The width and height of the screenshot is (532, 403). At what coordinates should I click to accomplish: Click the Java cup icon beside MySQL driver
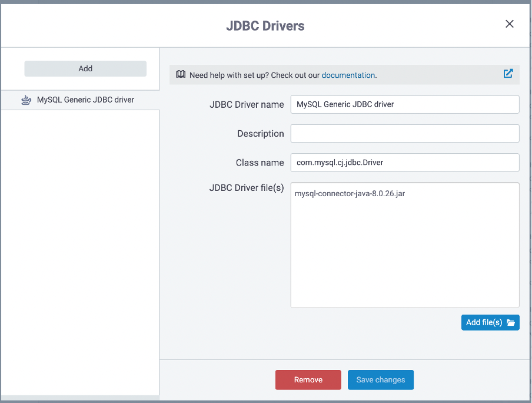click(25, 100)
